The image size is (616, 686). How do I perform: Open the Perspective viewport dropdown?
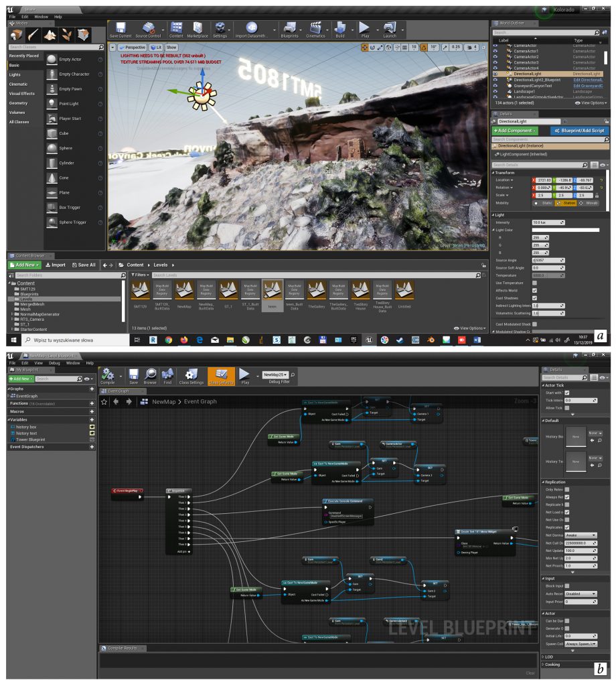(x=132, y=48)
